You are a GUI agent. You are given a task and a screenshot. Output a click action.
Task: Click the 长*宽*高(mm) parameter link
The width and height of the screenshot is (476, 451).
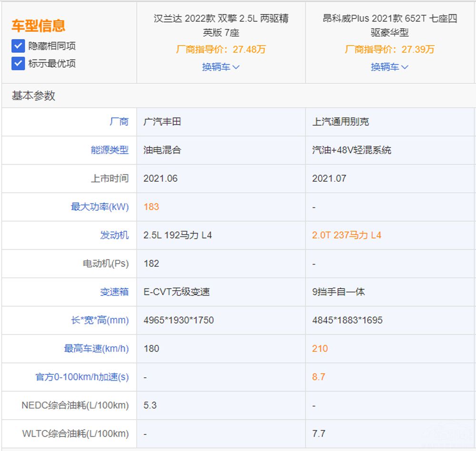(99, 320)
